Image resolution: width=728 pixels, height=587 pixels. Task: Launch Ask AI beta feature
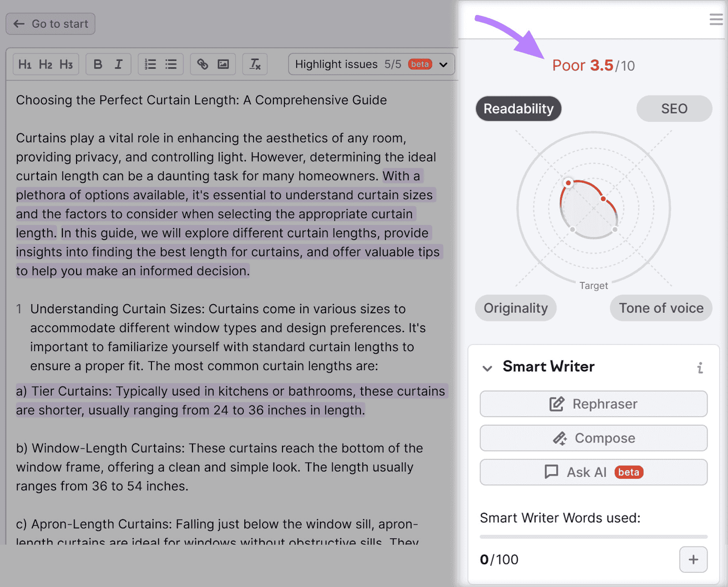tap(593, 472)
